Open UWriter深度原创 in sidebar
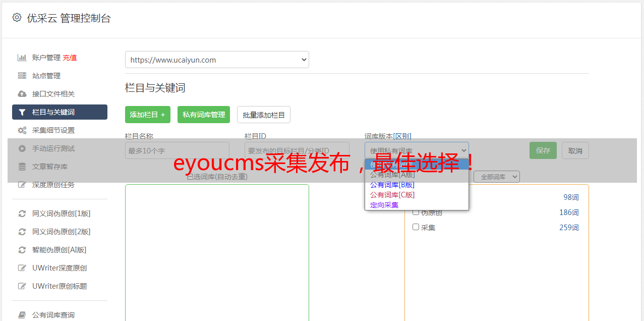Viewport: 644px width, 321px height. tap(60, 268)
